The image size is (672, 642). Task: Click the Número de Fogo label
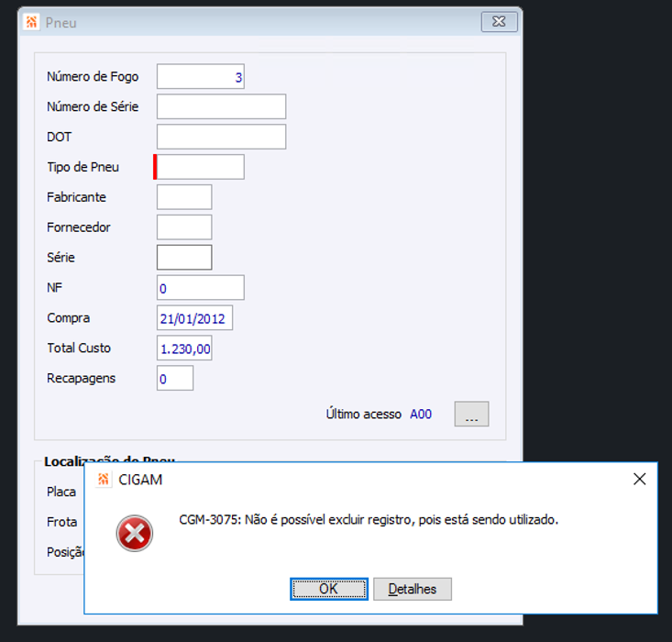93,77
